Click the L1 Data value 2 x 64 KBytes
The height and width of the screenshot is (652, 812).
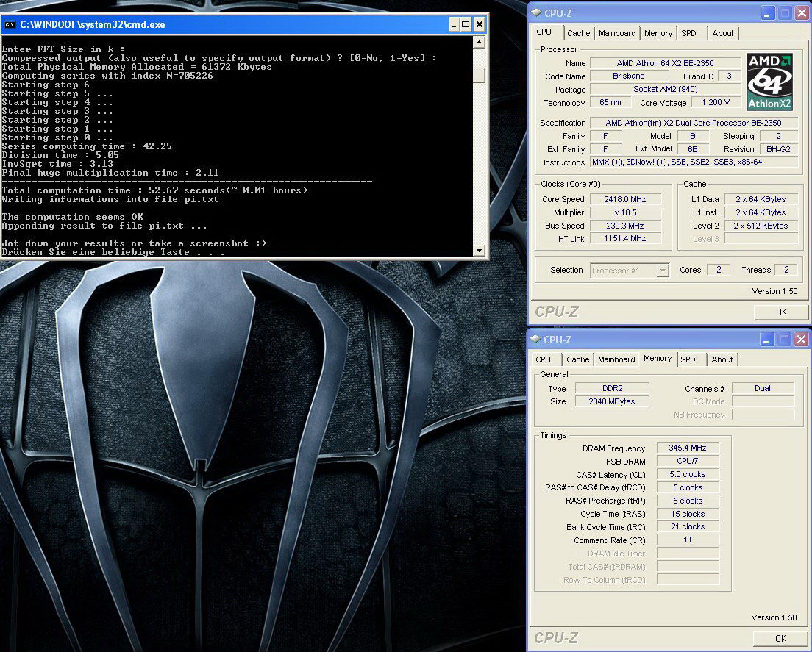click(x=761, y=199)
